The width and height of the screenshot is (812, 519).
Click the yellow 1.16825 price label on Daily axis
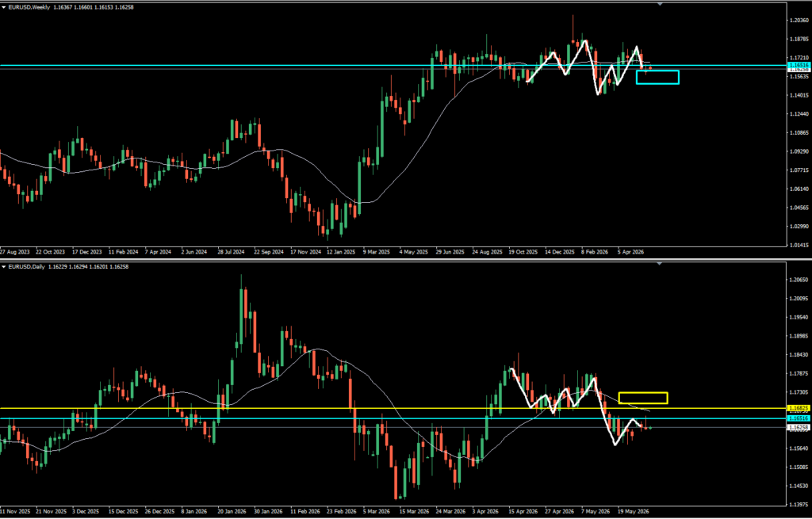click(798, 408)
